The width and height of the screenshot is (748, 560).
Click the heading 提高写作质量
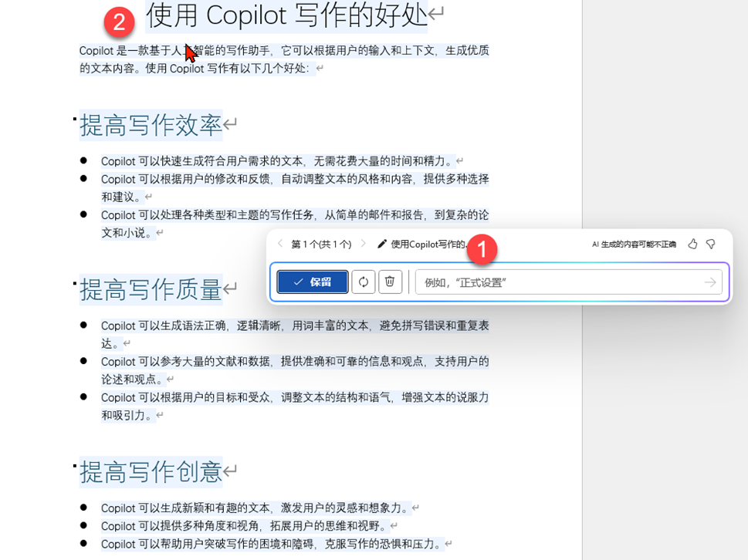tap(151, 289)
